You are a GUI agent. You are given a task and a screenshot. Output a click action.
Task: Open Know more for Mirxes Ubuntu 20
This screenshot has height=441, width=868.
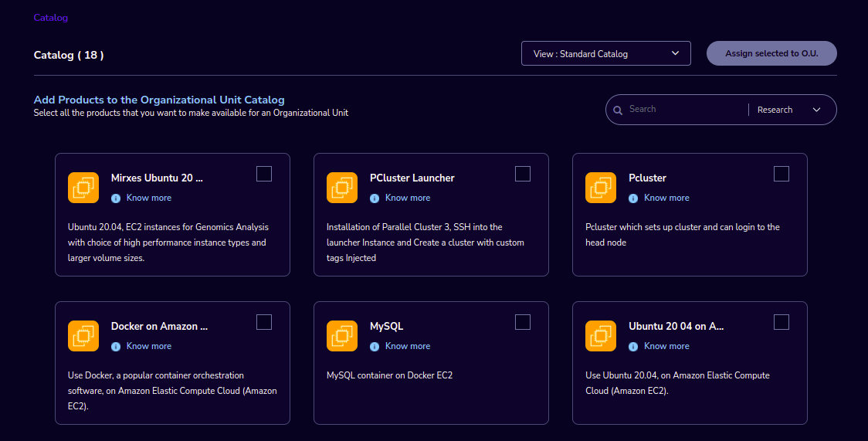tap(149, 198)
